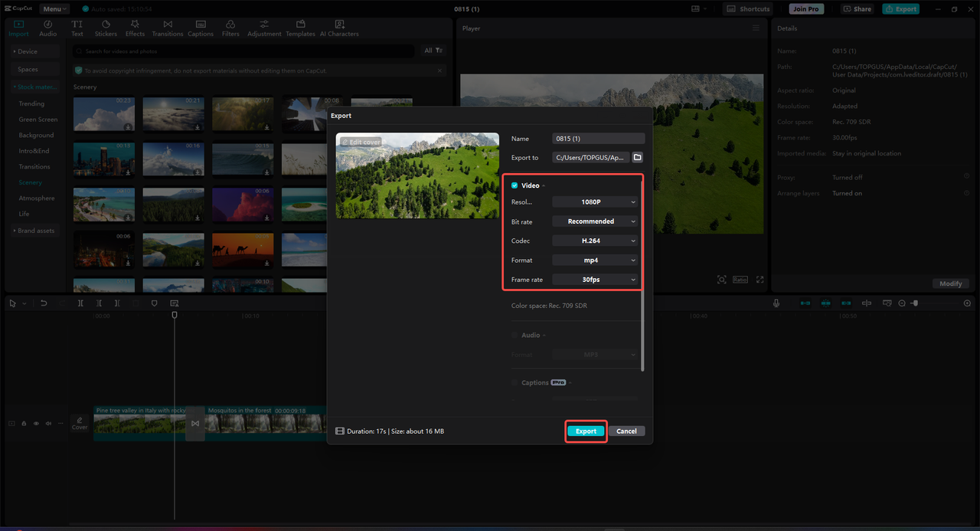This screenshot has width=980, height=531.
Task: Toggle the linkage icon in timeline toolbar
Action: 846,303
